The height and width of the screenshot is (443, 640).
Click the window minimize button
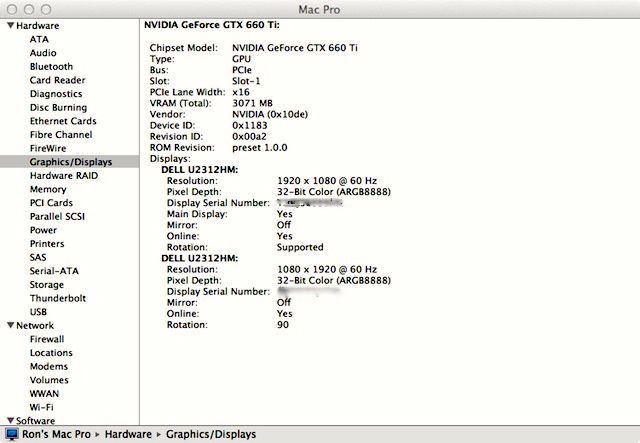tap(29, 9)
